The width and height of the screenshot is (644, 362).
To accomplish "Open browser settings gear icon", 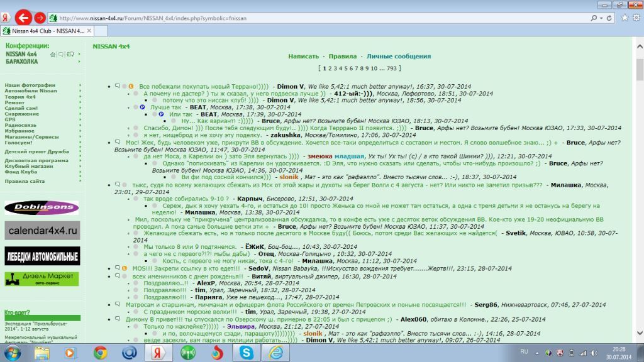I will click(x=636, y=18).
